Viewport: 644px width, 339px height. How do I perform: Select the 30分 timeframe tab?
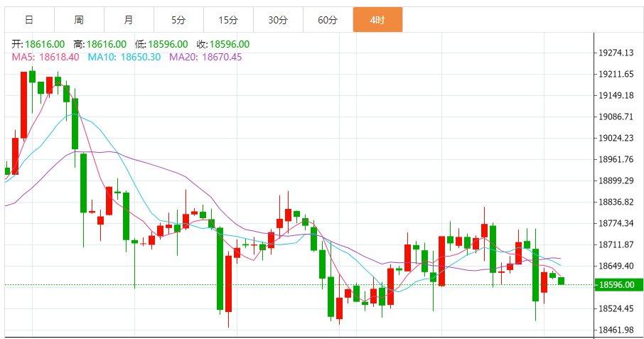[278, 20]
